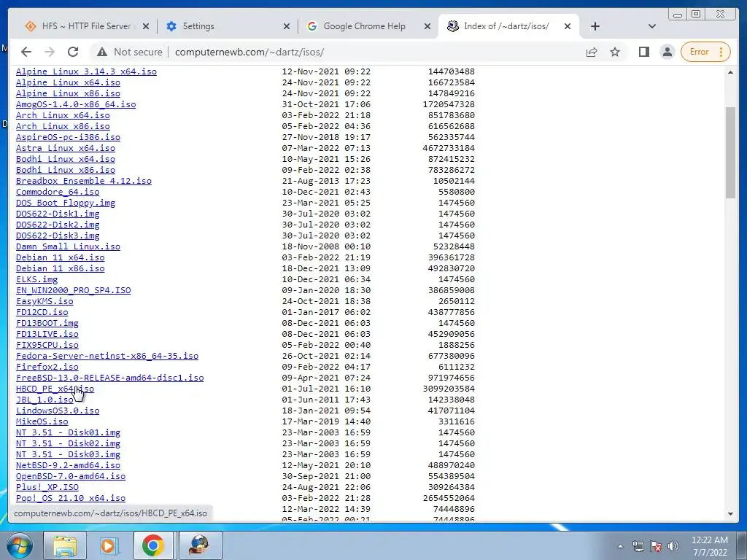
Task: Open Windows Explorer from the taskbar
Action: 65,545
